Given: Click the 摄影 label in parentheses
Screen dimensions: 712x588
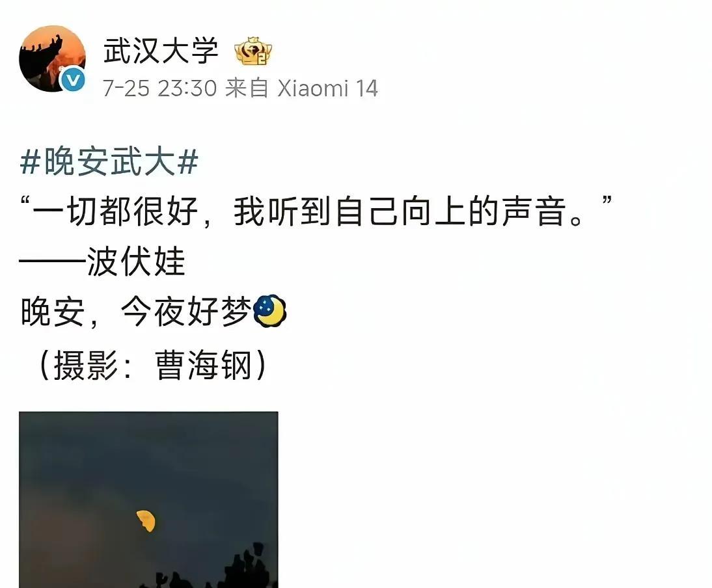Looking at the screenshot, I should pyautogui.click(x=87, y=365).
